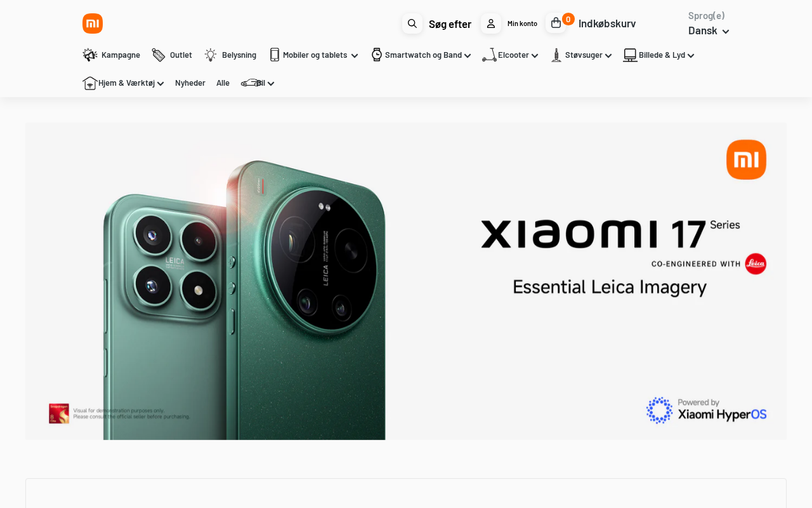Viewport: 812px width, 508px height.
Task: Expand the Billede & Lyd chevron
Action: coord(691,56)
